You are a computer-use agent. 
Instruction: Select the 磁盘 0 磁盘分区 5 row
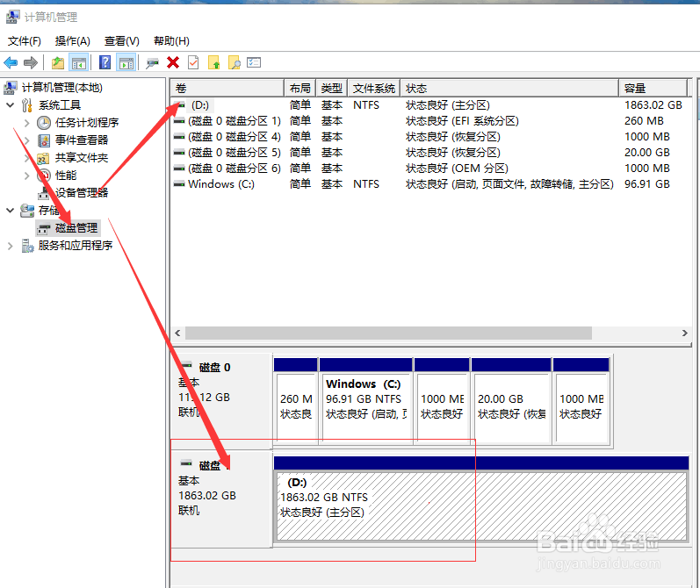pos(430,153)
